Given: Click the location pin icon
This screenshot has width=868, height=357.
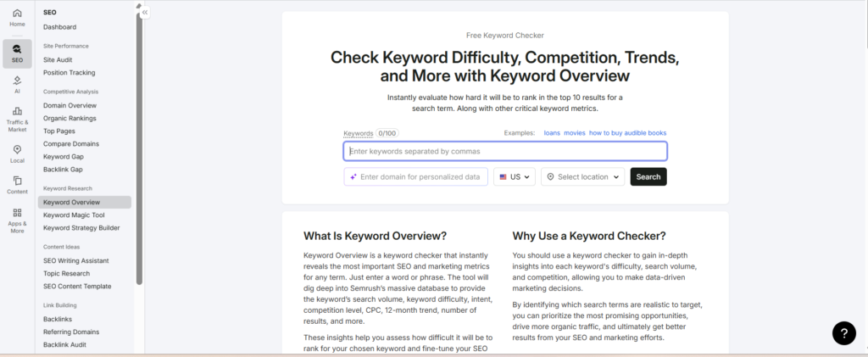Looking at the screenshot, I should pos(550,177).
